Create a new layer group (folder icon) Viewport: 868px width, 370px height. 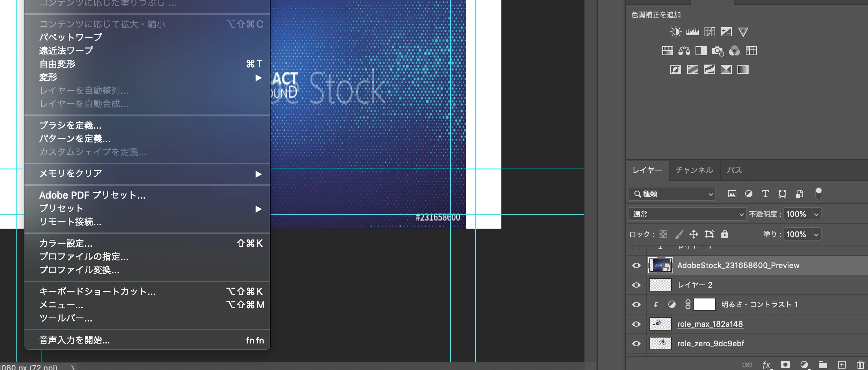[x=823, y=365]
